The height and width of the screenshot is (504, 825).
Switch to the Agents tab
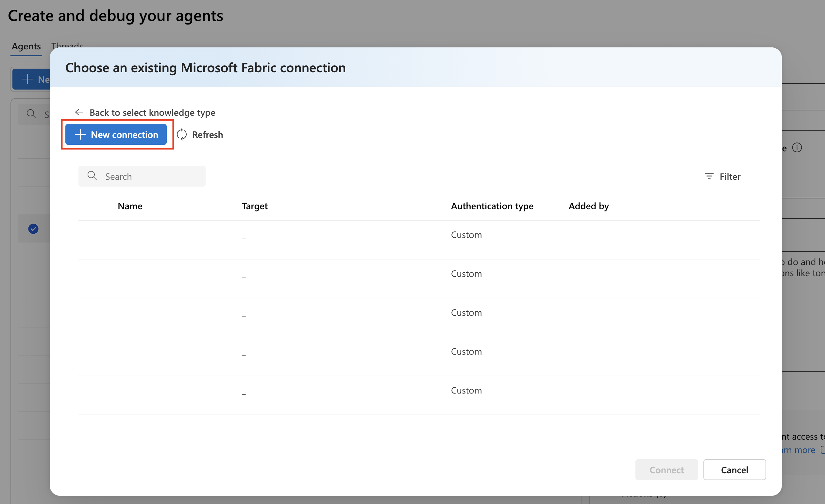point(26,46)
